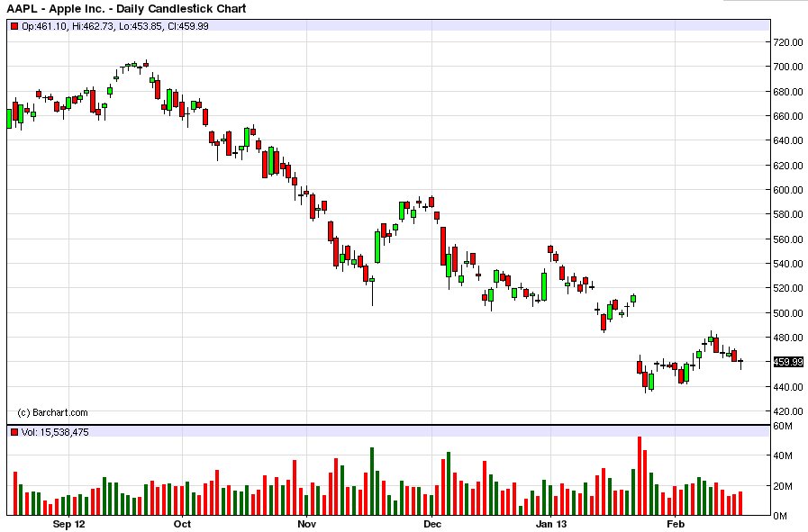Click the 580.00 price axis label
The image size is (808, 532).
click(788, 213)
